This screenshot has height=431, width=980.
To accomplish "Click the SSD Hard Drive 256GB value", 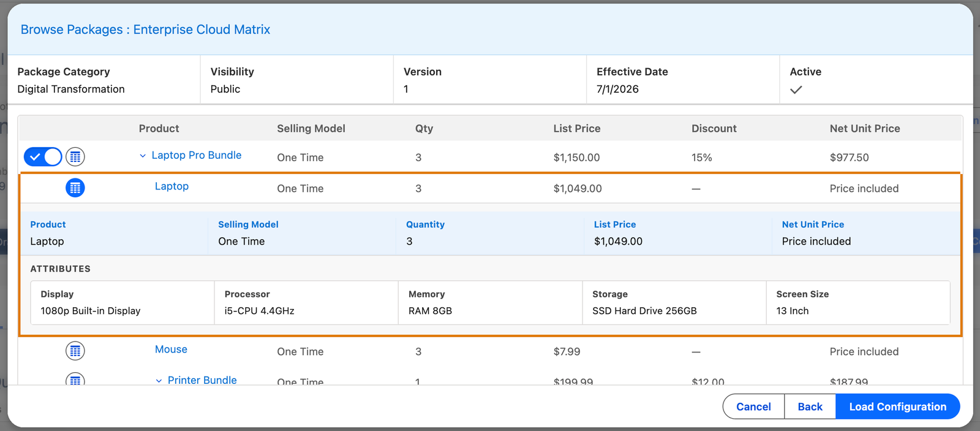I will tap(644, 311).
